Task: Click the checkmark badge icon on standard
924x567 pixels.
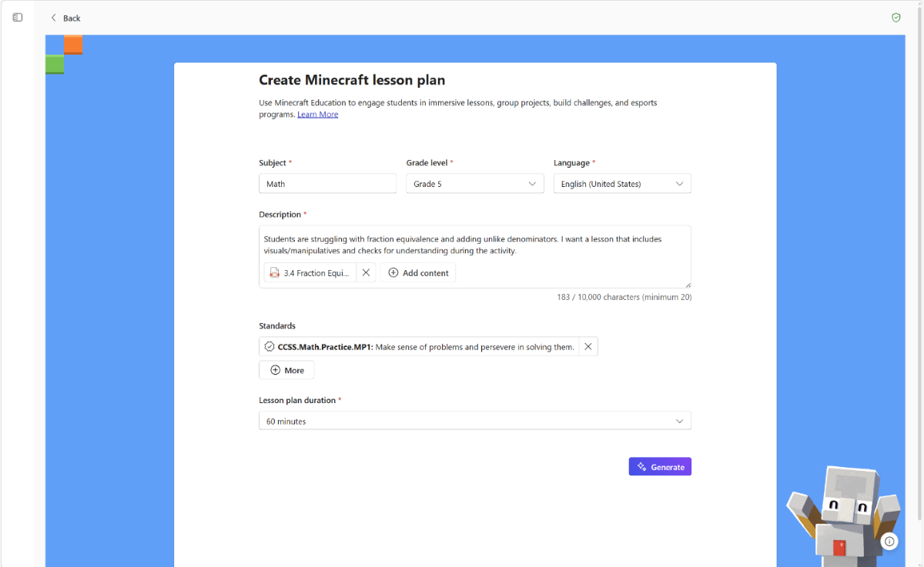Action: tap(269, 347)
